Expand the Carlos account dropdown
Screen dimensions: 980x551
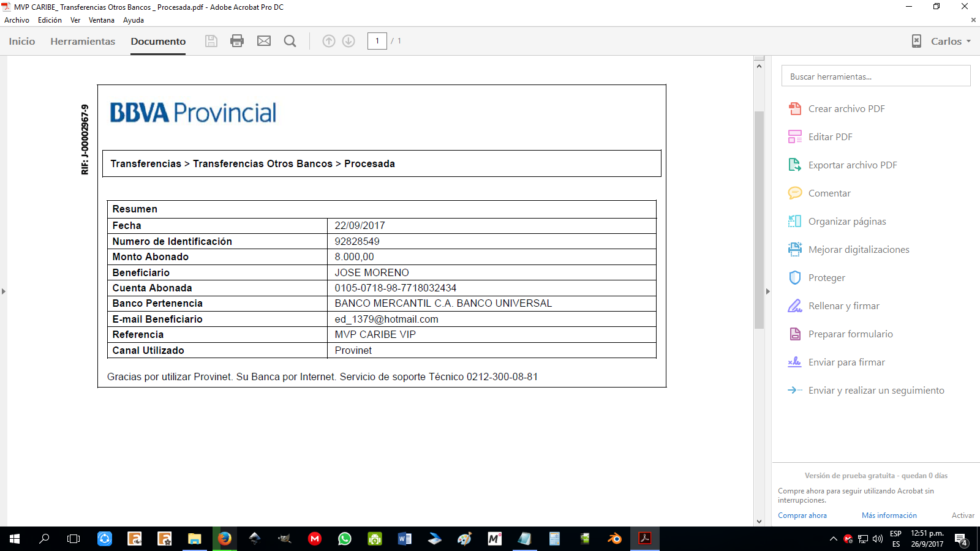(950, 41)
